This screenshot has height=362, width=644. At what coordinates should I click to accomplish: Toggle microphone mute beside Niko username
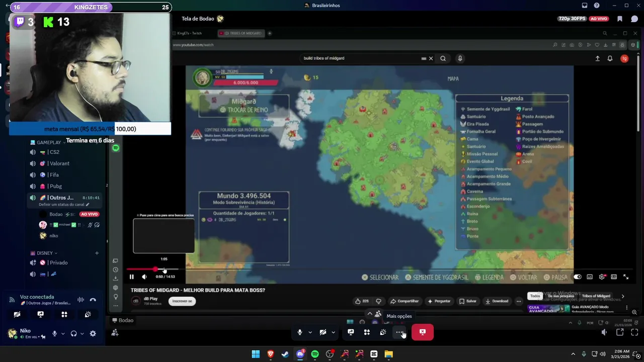54,333
